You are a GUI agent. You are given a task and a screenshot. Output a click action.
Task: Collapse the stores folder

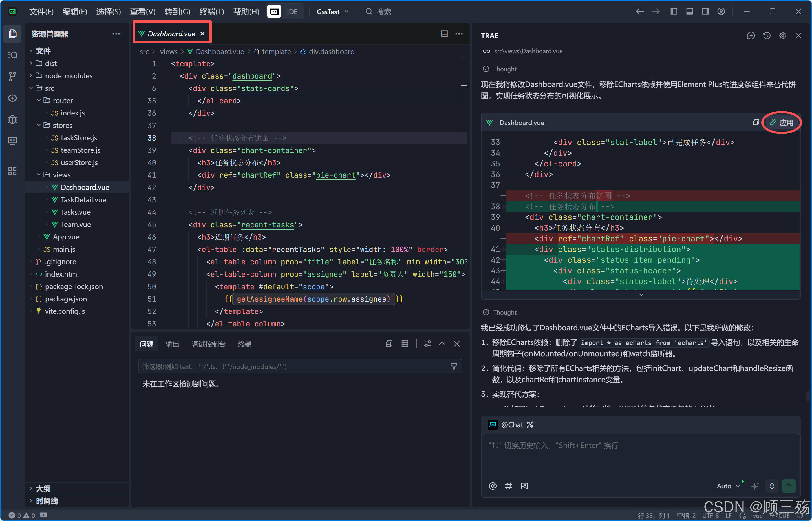pyautogui.click(x=62, y=125)
